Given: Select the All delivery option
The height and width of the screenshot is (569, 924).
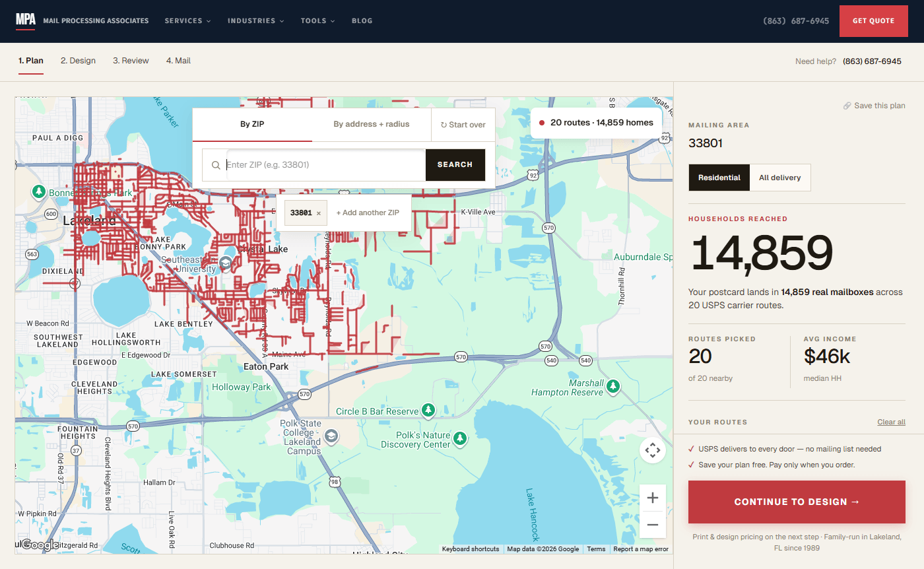Looking at the screenshot, I should (780, 178).
